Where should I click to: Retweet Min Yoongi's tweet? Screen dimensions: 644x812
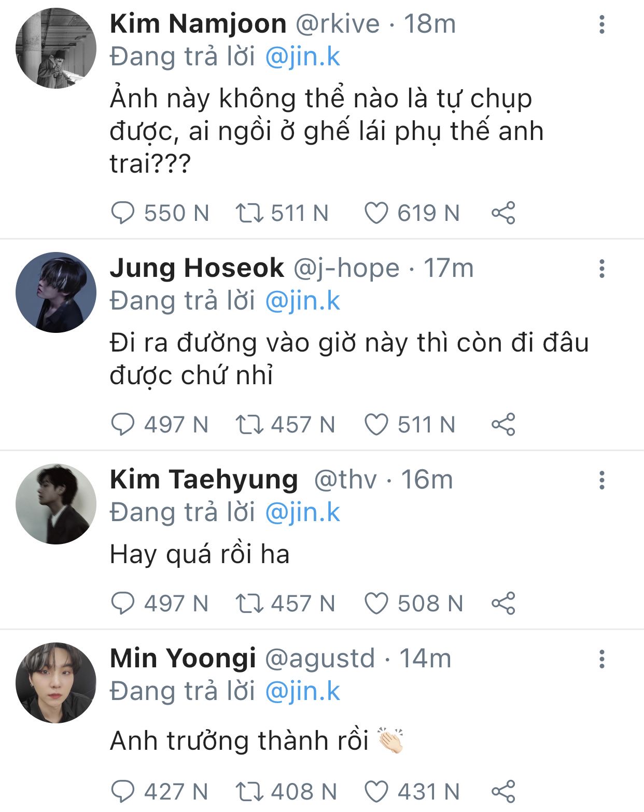(250, 792)
